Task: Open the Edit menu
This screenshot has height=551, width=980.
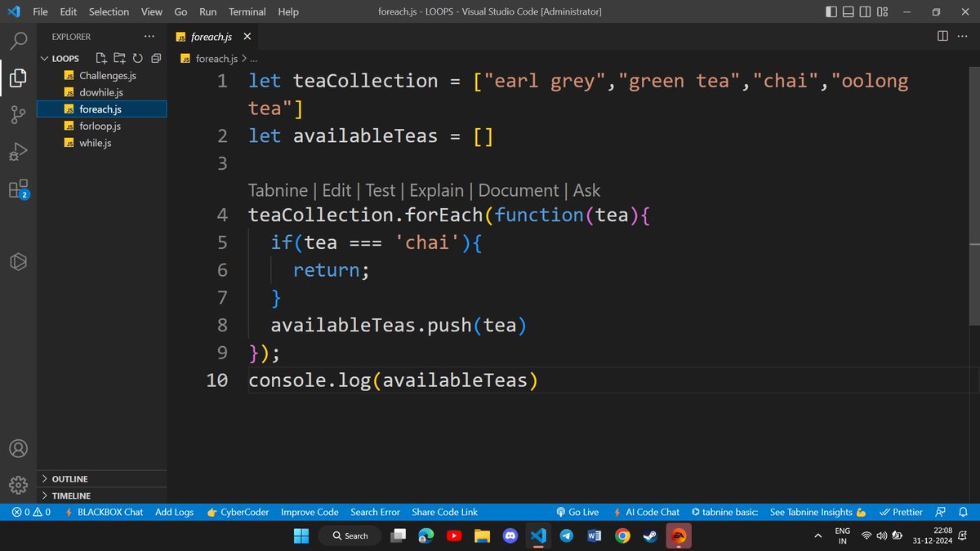Action: (x=69, y=11)
